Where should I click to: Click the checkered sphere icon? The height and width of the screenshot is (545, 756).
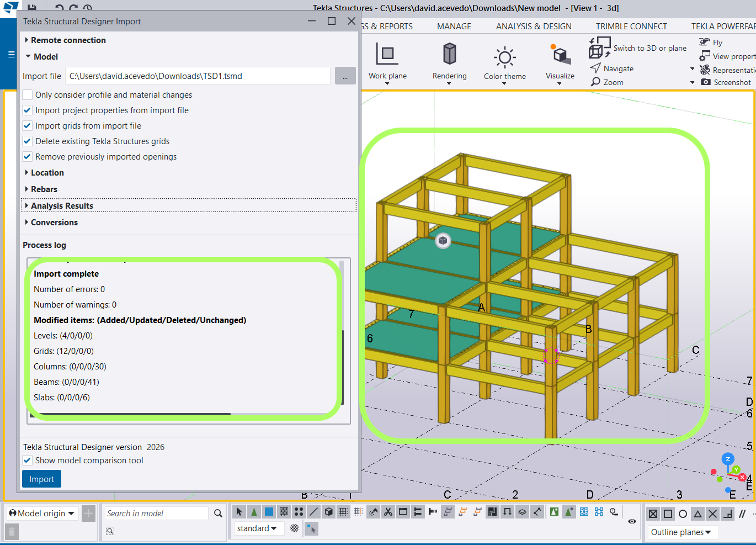[x=295, y=528]
